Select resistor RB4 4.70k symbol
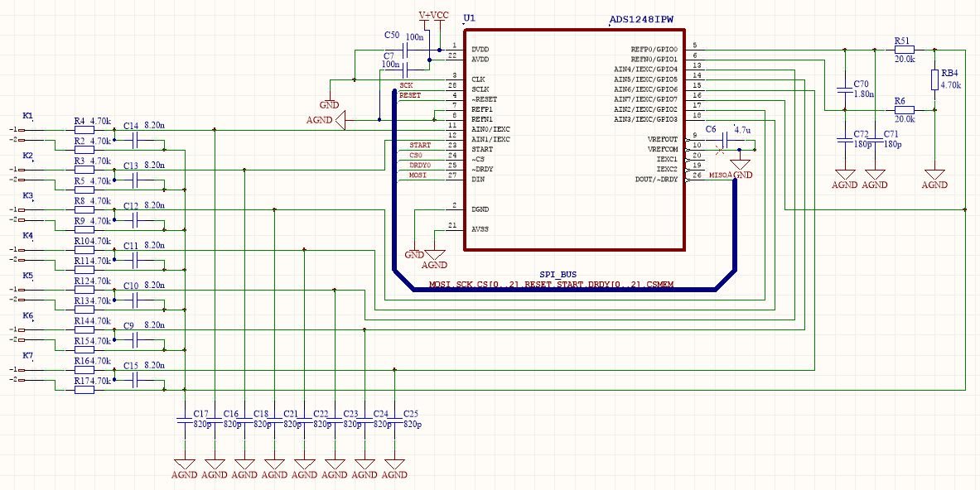Viewport: 980px width, 490px height. point(935,79)
